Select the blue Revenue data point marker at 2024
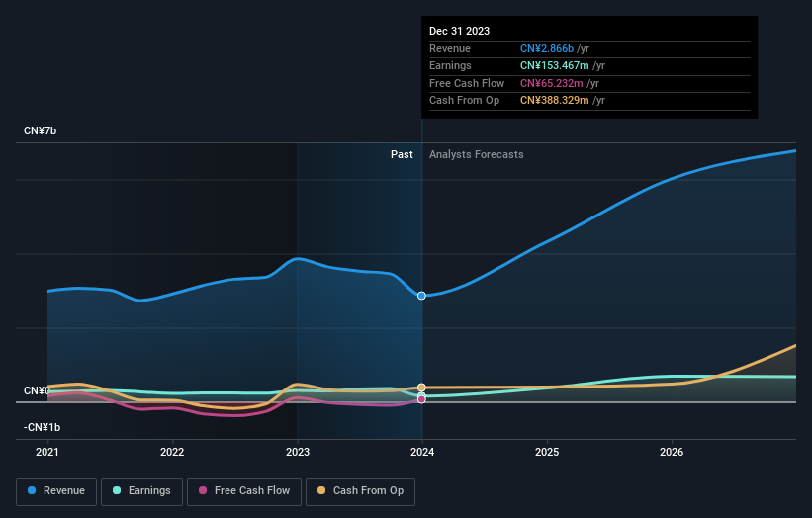The width and height of the screenshot is (812, 518). (421, 296)
